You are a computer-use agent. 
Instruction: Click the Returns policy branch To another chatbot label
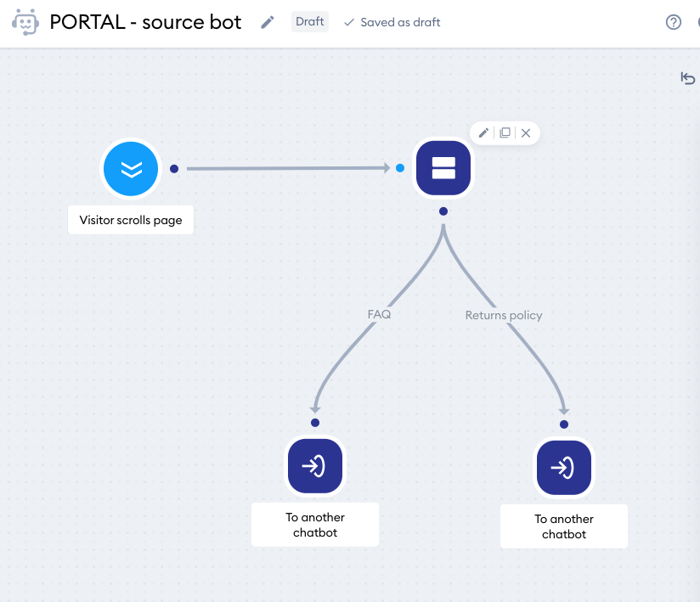tap(564, 526)
